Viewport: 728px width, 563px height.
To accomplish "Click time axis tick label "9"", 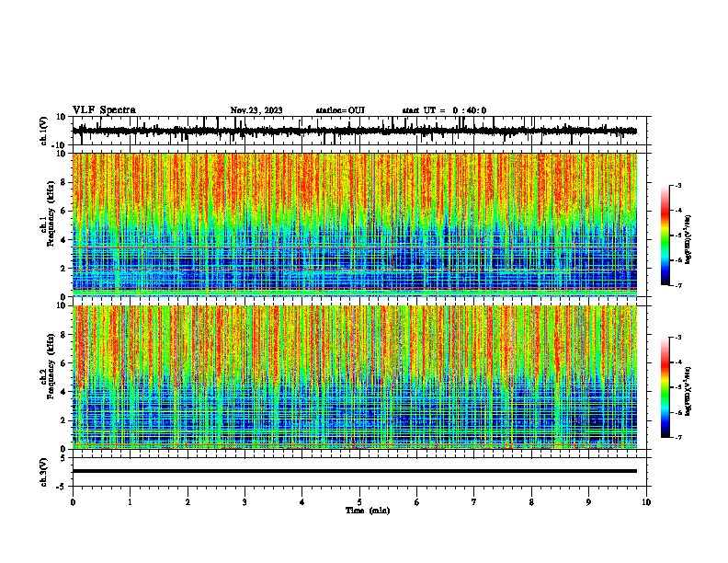I will point(588,502).
